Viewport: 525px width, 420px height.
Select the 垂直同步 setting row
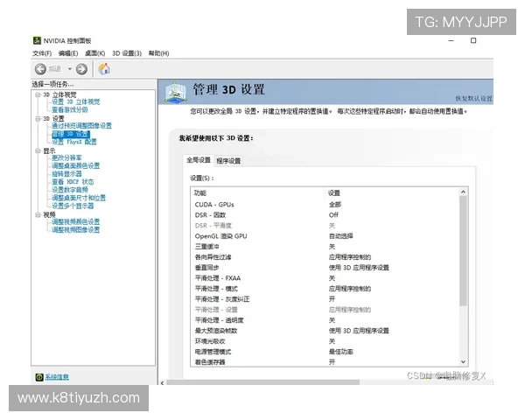point(325,268)
